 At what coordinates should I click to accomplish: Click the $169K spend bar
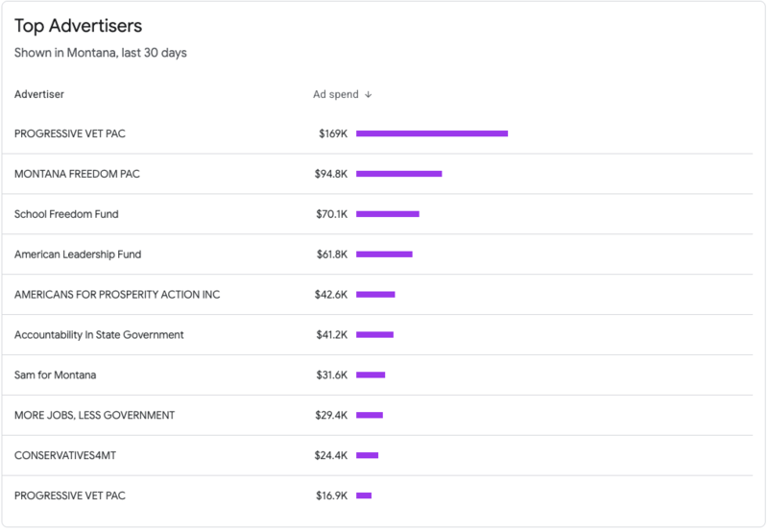coord(432,133)
